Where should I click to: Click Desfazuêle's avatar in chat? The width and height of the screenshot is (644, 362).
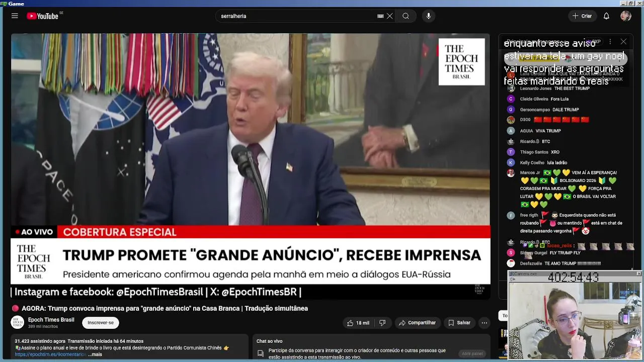pos(511,263)
